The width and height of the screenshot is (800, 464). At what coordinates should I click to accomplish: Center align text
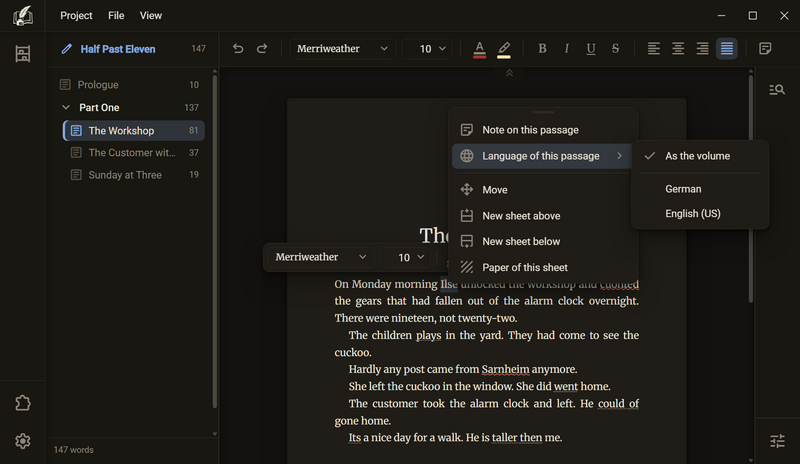tap(678, 48)
